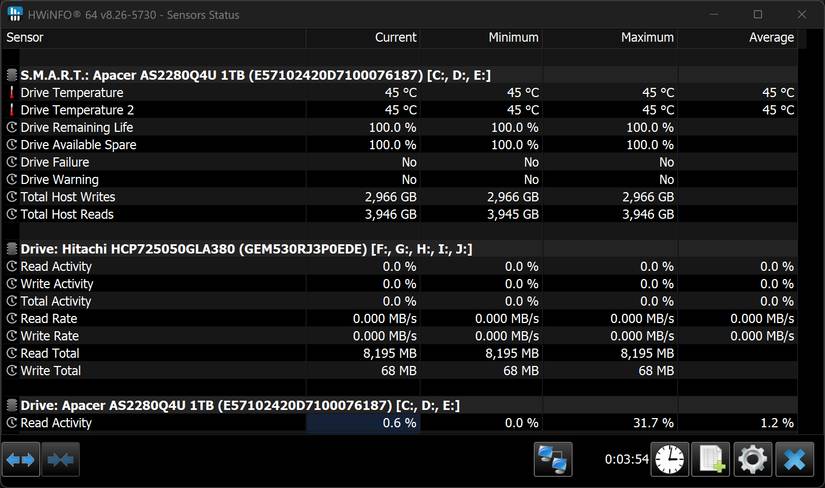The image size is (825, 488).
Task: Click the 2,966 GB current host writes value
Action: (x=391, y=197)
